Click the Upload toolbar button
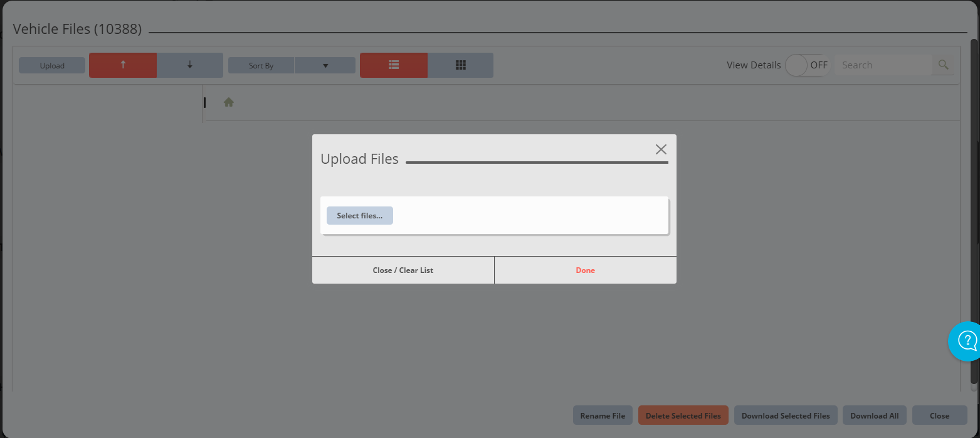The height and width of the screenshot is (438, 980). (x=52, y=65)
